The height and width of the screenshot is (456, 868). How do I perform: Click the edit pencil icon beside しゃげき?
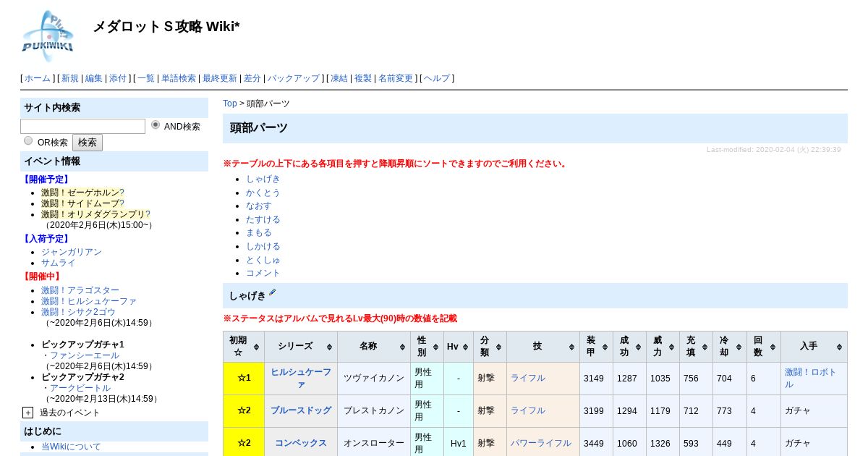pyautogui.click(x=273, y=293)
